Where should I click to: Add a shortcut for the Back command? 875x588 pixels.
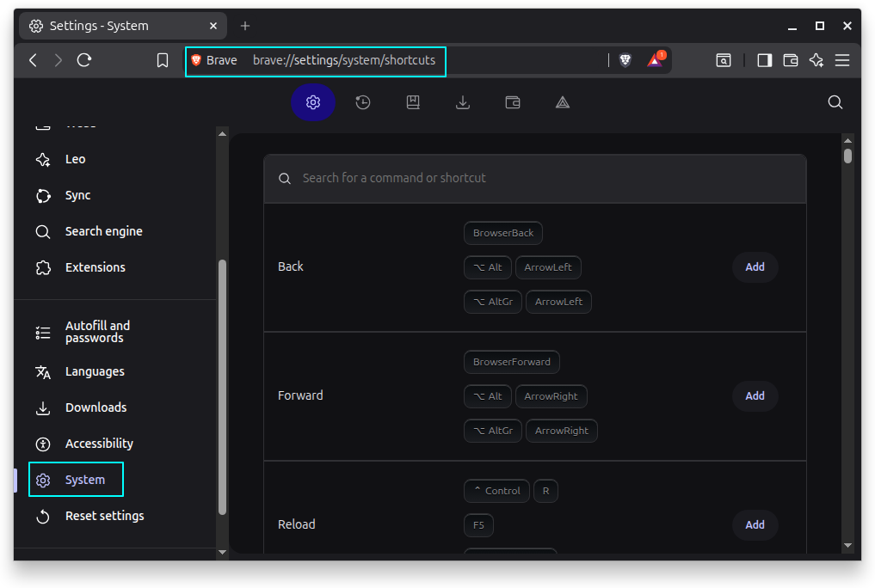pyautogui.click(x=755, y=267)
